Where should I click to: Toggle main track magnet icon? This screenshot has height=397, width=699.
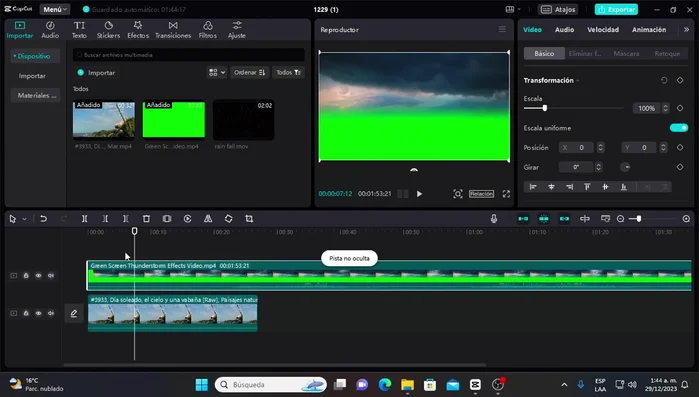click(x=523, y=219)
